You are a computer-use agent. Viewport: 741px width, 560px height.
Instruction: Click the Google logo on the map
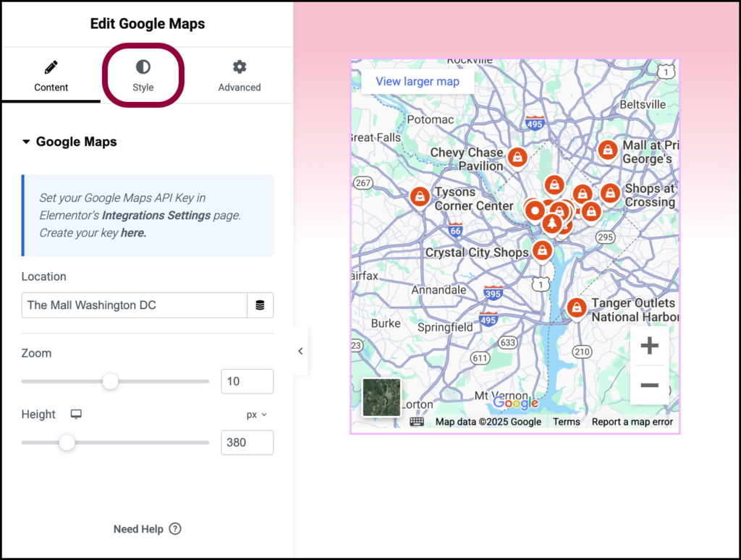[x=515, y=403]
